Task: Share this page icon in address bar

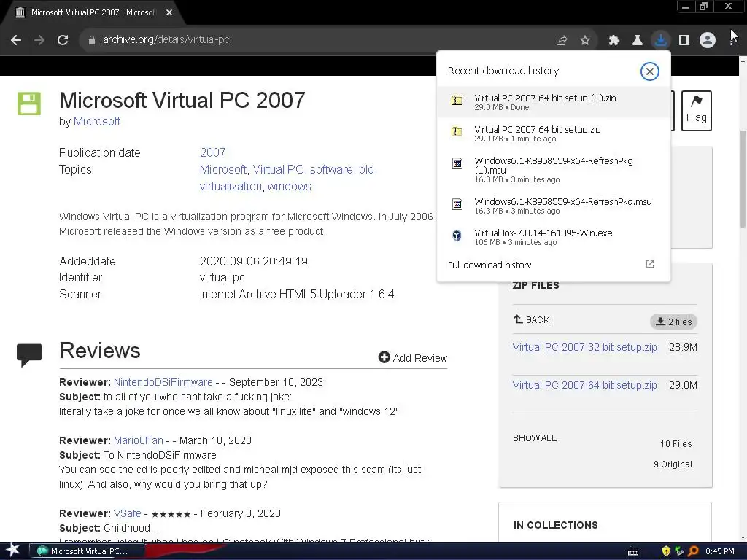Action: [x=562, y=41]
